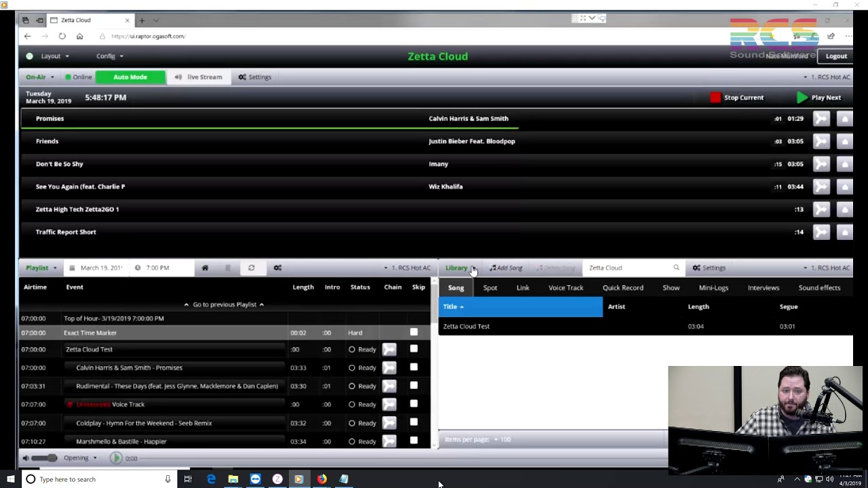Viewport: 868px width, 488px height.
Task: Click lock icon on Traffic Report Short row
Action: (x=845, y=232)
